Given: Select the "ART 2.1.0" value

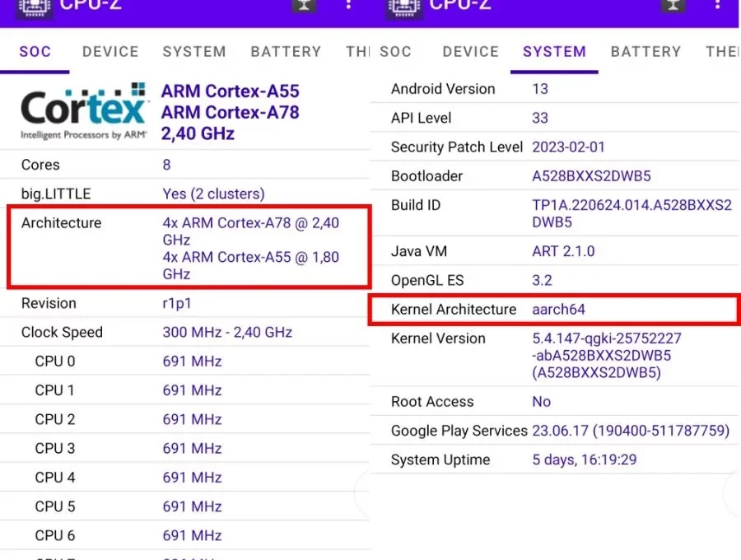Looking at the screenshot, I should [563, 251].
